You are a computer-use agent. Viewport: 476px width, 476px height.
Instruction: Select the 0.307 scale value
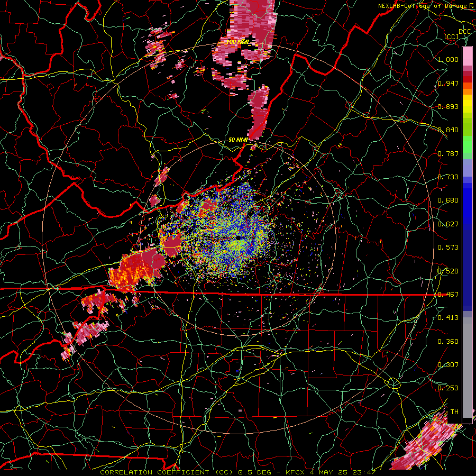point(448,364)
